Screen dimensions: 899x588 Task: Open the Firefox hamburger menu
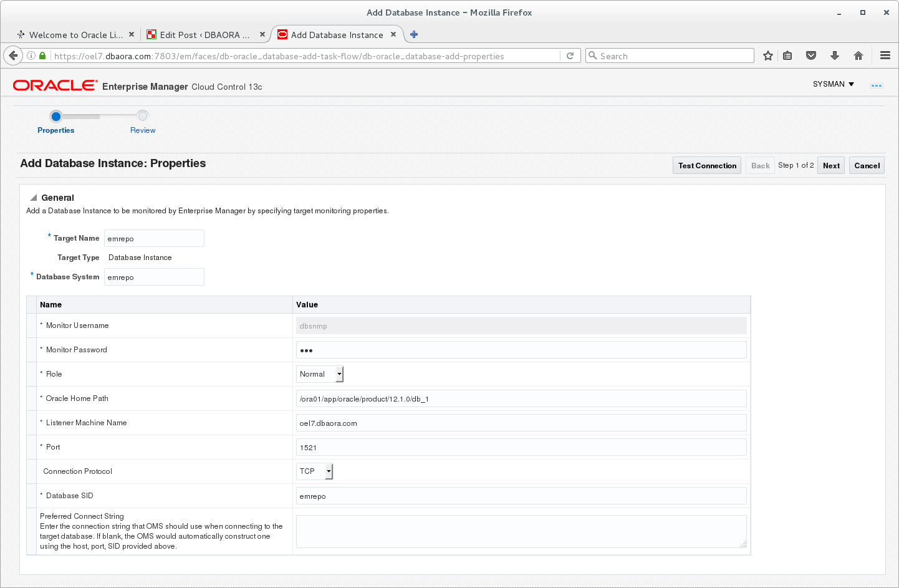tap(885, 55)
